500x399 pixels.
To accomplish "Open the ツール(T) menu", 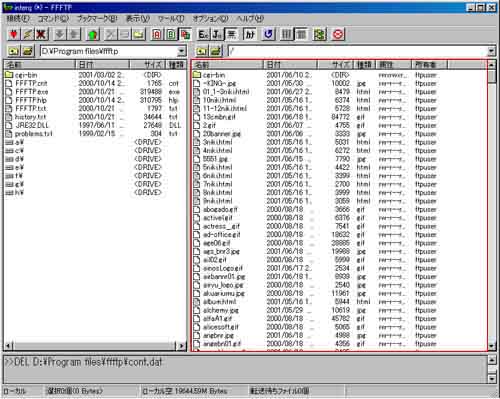I will tap(171, 19).
